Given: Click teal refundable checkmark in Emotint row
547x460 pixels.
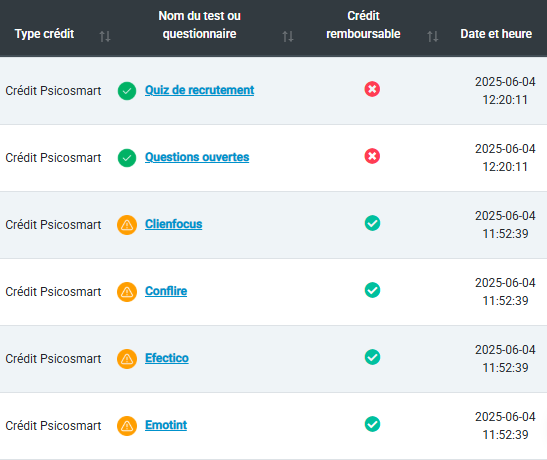Looking at the screenshot, I should coord(372,424).
